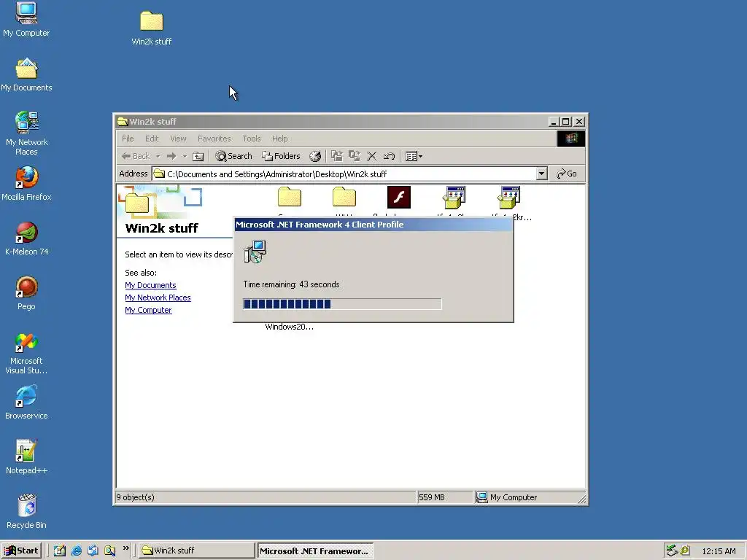Go up one folder level
This screenshot has height=560, width=747.
click(198, 156)
